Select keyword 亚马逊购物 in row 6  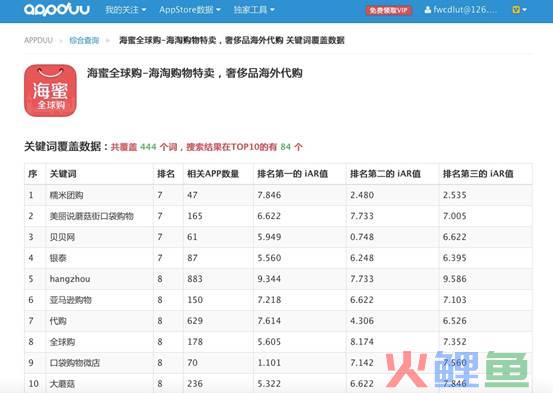71,300
